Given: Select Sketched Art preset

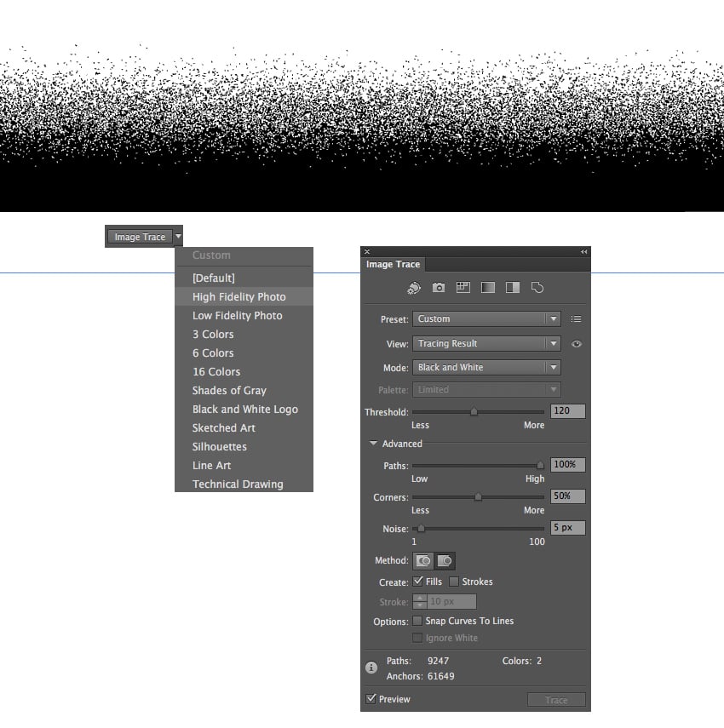Looking at the screenshot, I should click(244, 428).
